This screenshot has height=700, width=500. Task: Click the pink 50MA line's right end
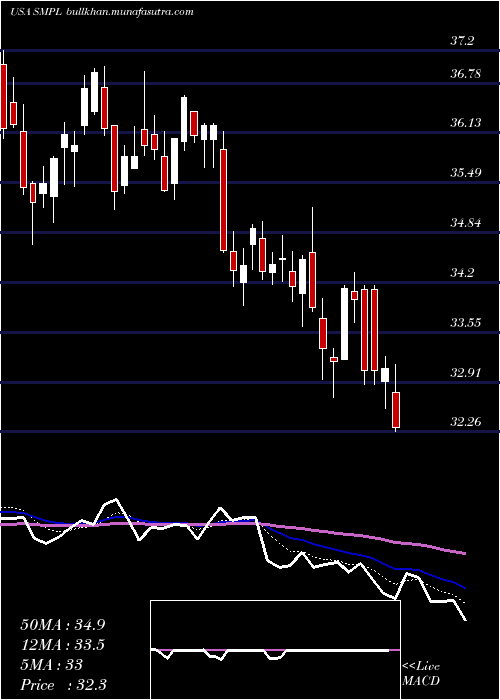pos(464,554)
